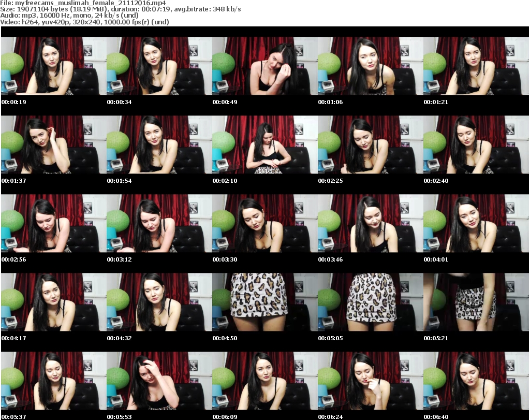The height and width of the screenshot is (420, 530).
Task: Click the leopard skirt thumbnail stamped 00:04:50
Action: (x=265, y=302)
